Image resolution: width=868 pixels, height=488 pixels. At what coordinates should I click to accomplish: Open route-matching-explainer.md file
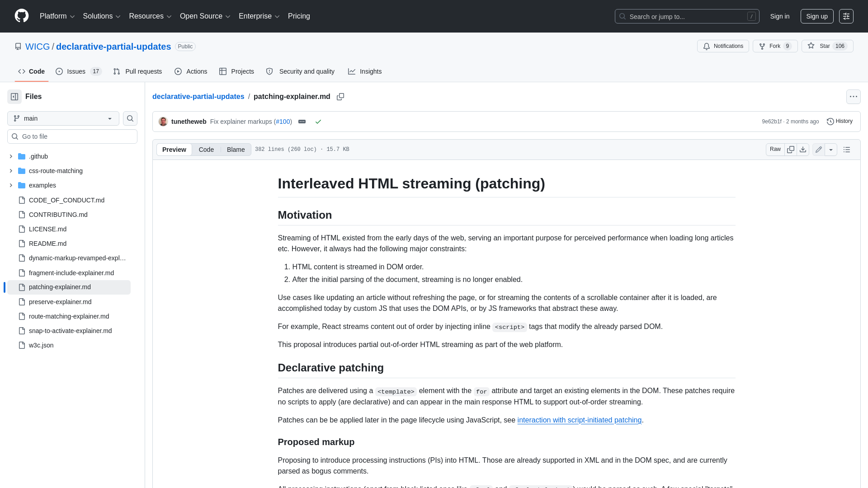click(69, 316)
